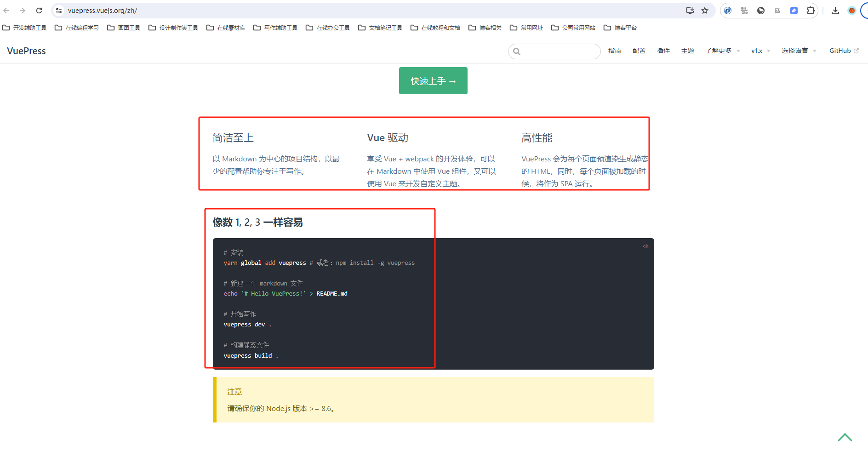This screenshot has height=451, width=868.
Task: Reload the current page
Action: pyautogui.click(x=39, y=11)
